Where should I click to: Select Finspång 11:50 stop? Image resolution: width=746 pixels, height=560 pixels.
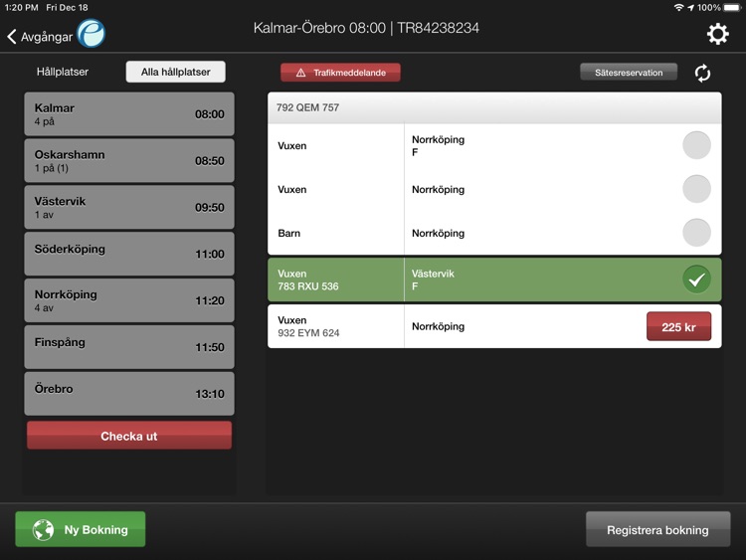[x=129, y=347]
